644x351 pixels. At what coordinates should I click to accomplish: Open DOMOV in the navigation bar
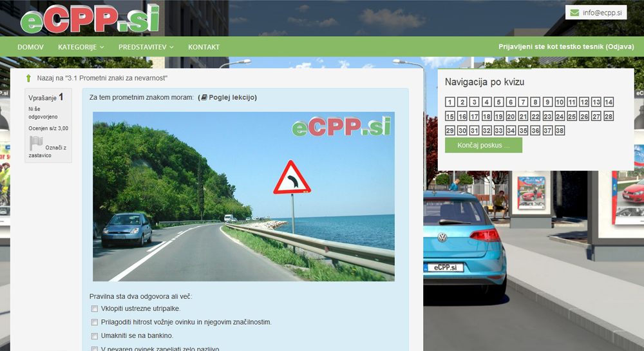(x=30, y=47)
